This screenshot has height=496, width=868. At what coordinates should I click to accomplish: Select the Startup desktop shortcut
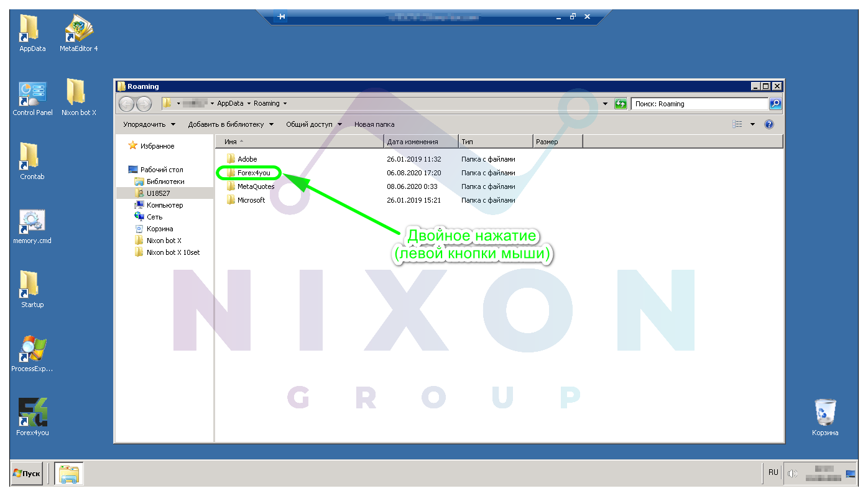pyautogui.click(x=32, y=289)
